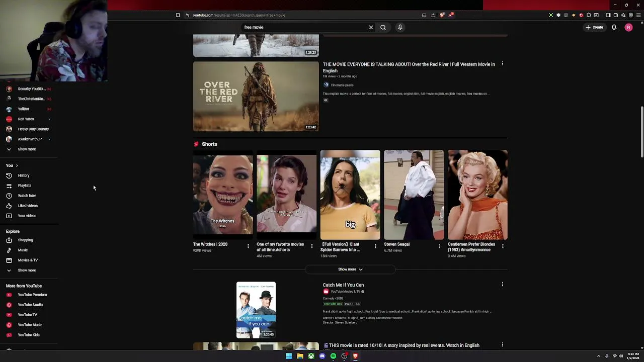This screenshot has width=644, height=362.
Task: Expand the You section chevron
Action: pos(17,165)
